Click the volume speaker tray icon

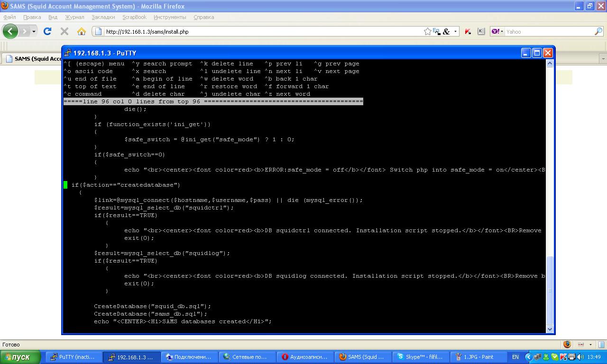(580, 357)
